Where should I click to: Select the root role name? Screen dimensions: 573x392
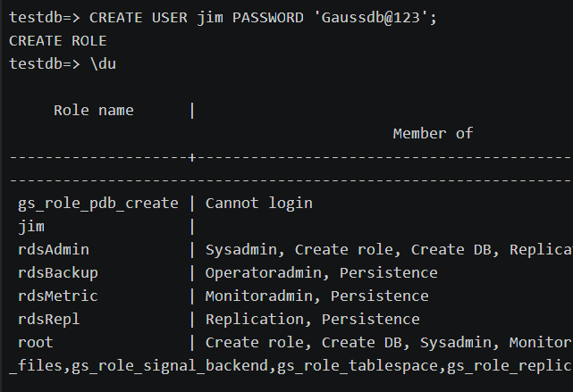tap(36, 343)
